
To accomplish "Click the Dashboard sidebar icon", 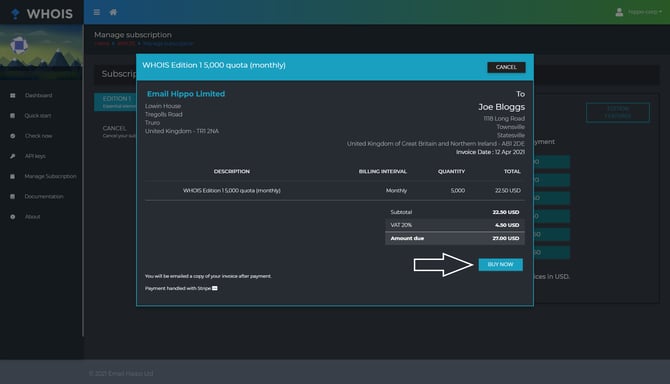I will click(x=12, y=95).
